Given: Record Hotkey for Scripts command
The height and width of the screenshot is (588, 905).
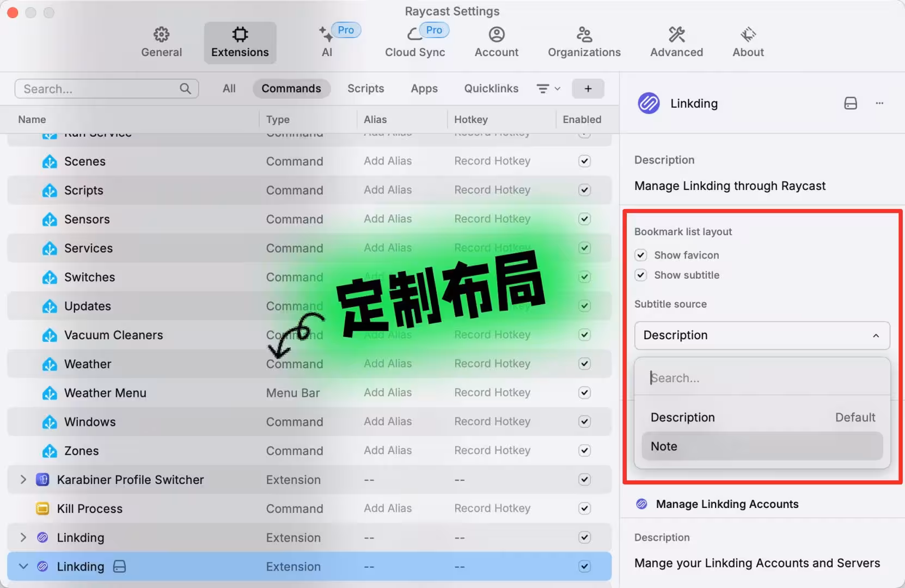Looking at the screenshot, I should click(492, 190).
